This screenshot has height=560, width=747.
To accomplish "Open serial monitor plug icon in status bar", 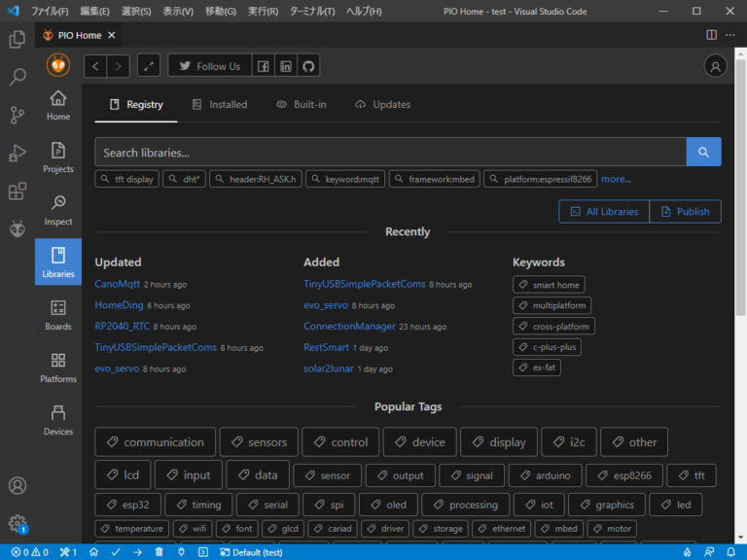I will click(x=181, y=551).
